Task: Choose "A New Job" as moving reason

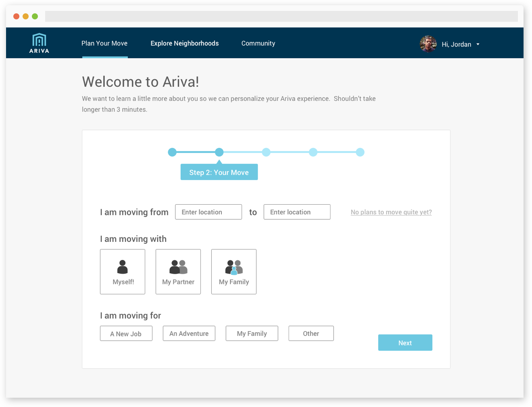Action: pyautogui.click(x=126, y=333)
